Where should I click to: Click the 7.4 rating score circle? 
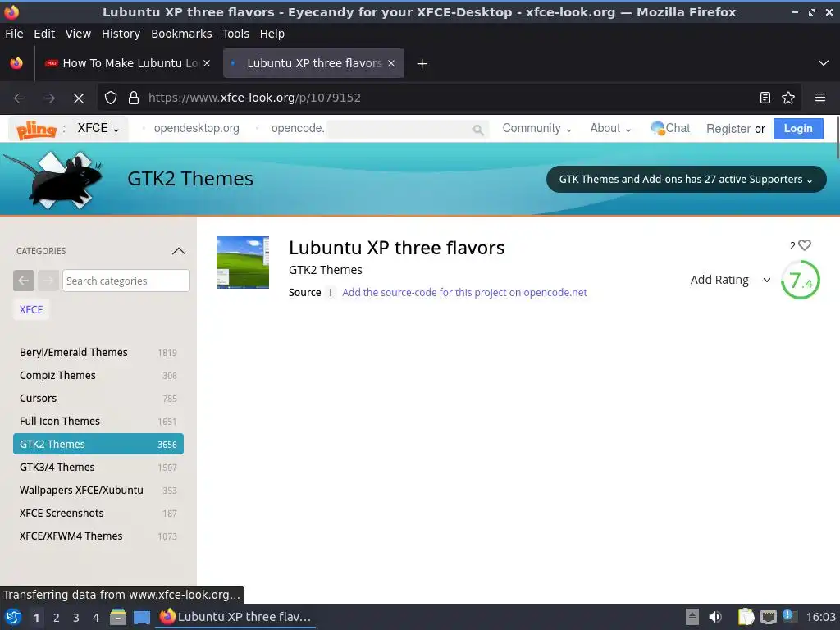click(801, 280)
